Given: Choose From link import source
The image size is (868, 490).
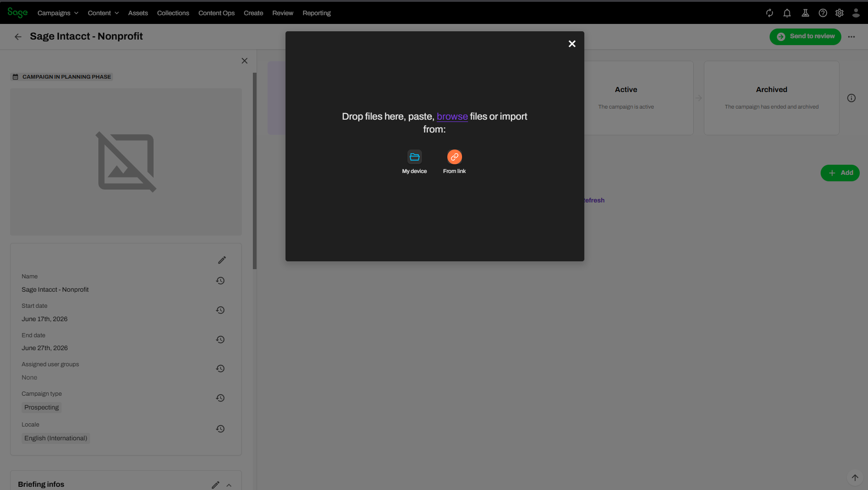Looking at the screenshot, I should click(x=454, y=162).
